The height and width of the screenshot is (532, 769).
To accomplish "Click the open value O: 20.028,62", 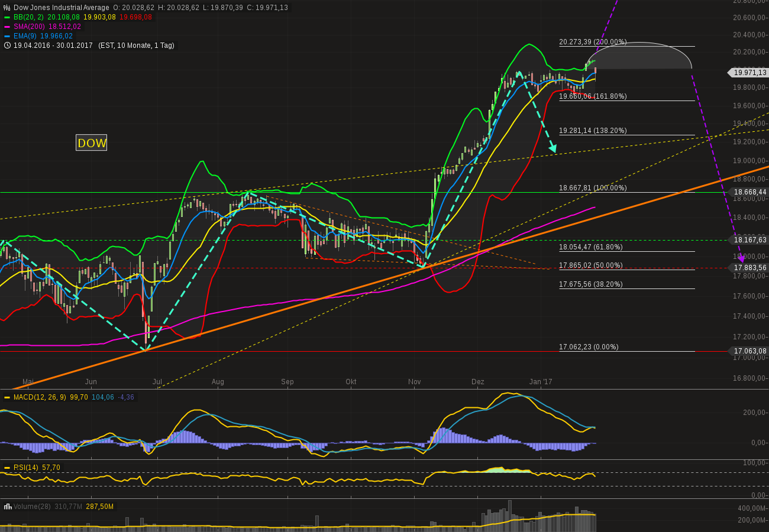I will point(134,8).
